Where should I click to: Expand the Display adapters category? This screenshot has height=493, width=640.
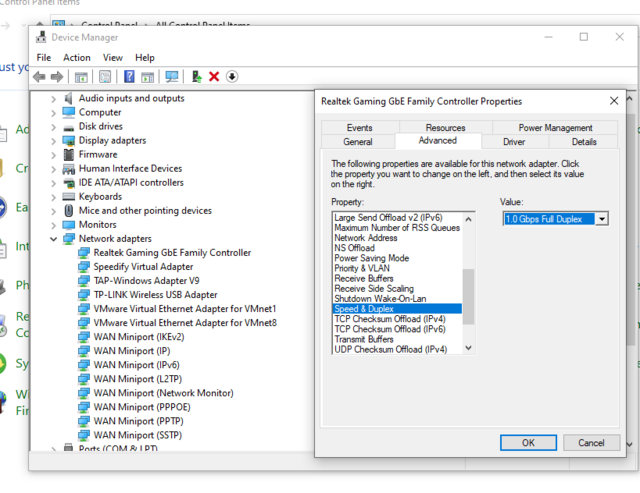pos(54,141)
